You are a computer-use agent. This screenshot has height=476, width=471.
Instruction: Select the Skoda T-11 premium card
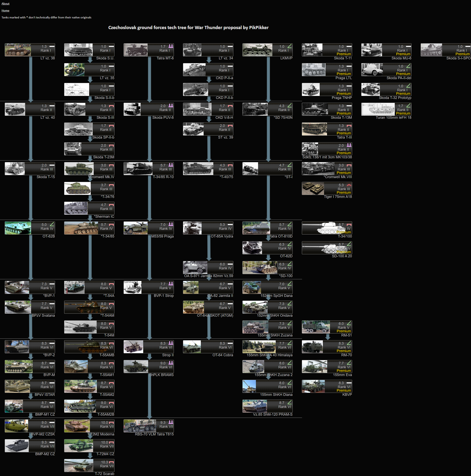(x=327, y=50)
